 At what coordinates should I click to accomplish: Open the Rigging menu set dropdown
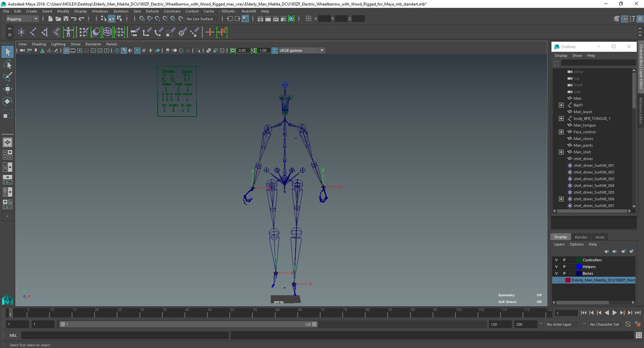tap(22, 19)
